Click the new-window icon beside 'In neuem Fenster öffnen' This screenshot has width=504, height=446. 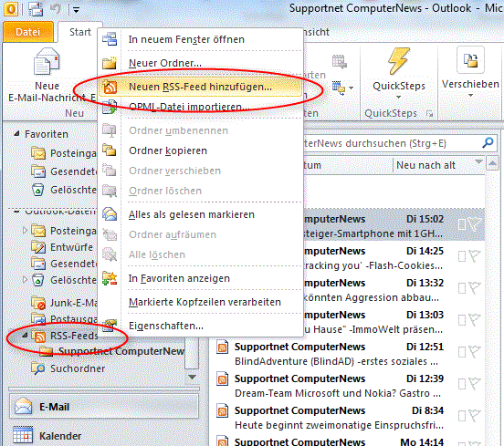click(x=110, y=39)
